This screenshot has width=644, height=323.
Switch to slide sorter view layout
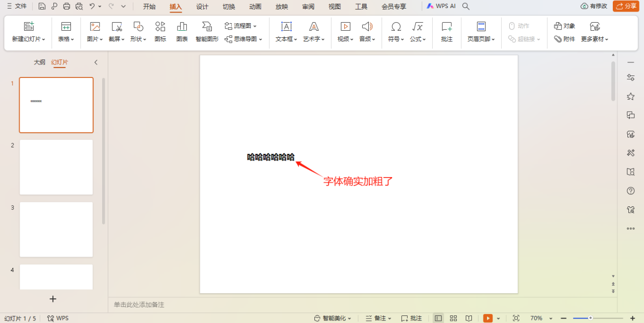tap(453, 318)
